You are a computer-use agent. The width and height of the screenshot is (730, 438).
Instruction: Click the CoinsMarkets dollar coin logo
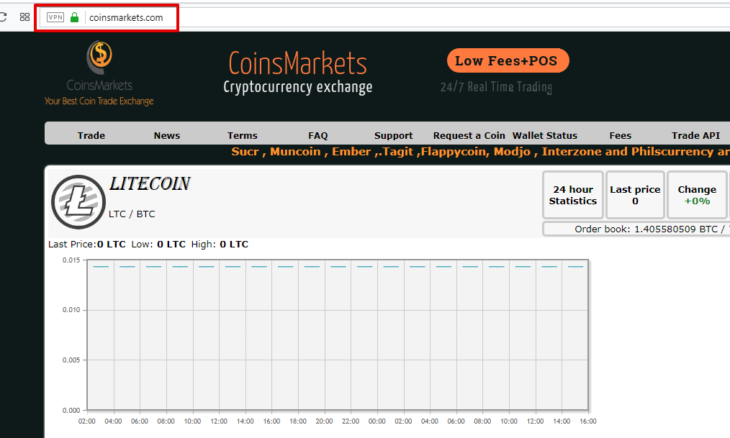(x=100, y=57)
